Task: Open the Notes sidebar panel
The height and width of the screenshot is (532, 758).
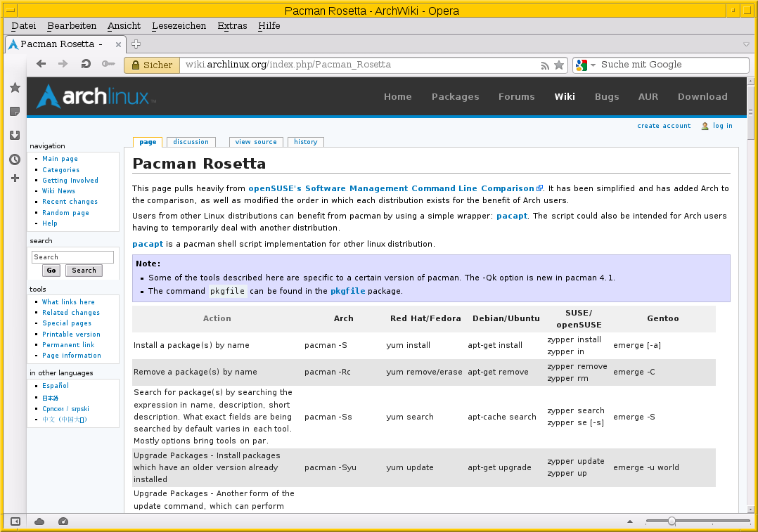Action: pyautogui.click(x=15, y=112)
